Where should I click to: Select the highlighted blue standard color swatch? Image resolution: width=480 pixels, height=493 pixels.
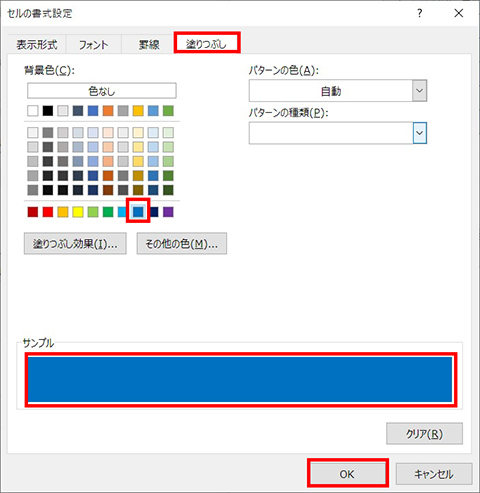[138, 211]
